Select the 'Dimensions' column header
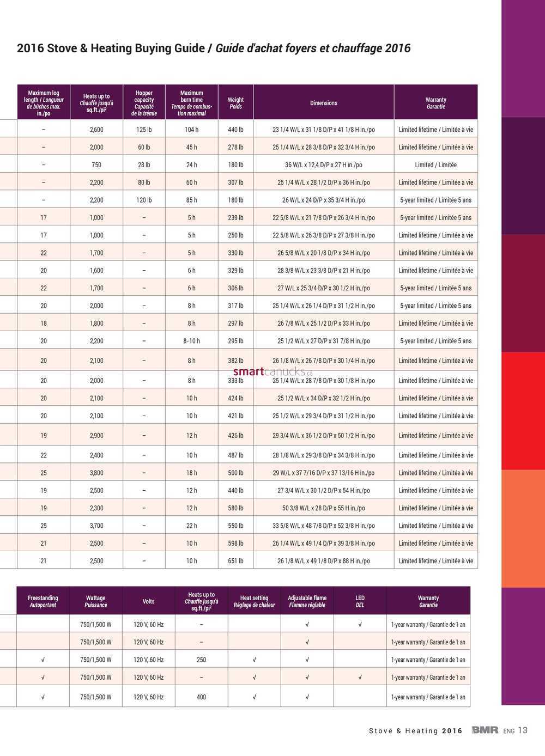The image size is (545, 756). tap(324, 103)
